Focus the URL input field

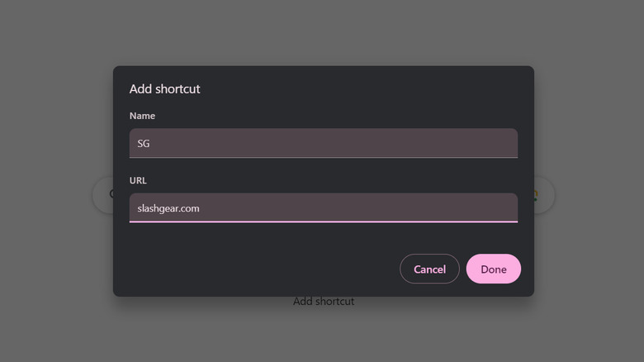pos(323,207)
